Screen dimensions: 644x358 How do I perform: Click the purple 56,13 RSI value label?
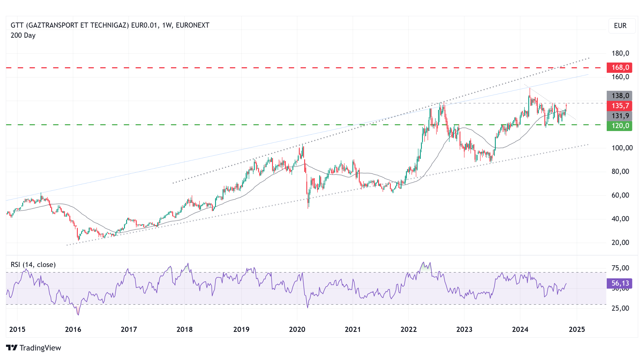619,283
